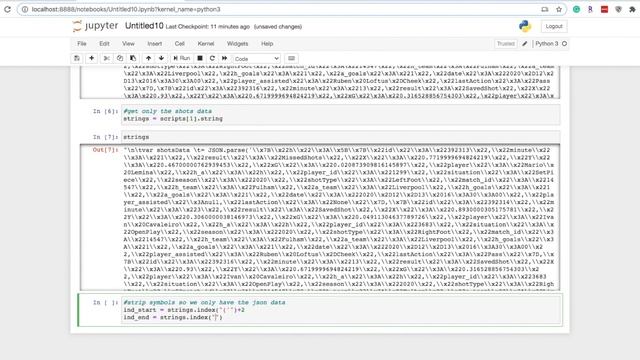The width and height of the screenshot is (640, 360).
Task: Open the View menu
Action: (x=128, y=44)
